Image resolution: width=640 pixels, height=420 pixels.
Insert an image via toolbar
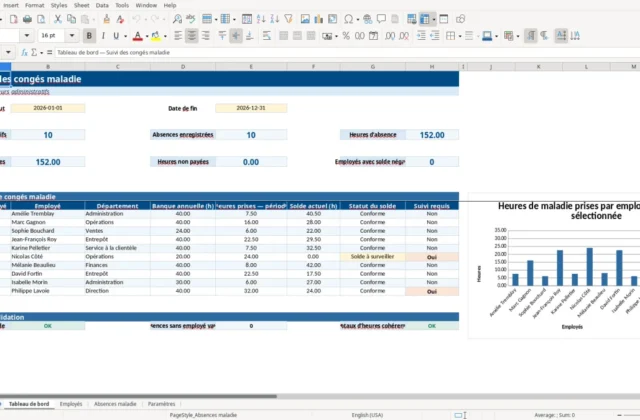pyautogui.click(x=305, y=19)
